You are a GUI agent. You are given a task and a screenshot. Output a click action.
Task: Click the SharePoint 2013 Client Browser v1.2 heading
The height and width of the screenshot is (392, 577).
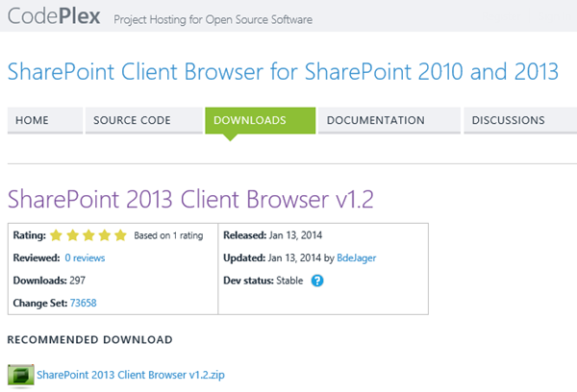(x=189, y=199)
